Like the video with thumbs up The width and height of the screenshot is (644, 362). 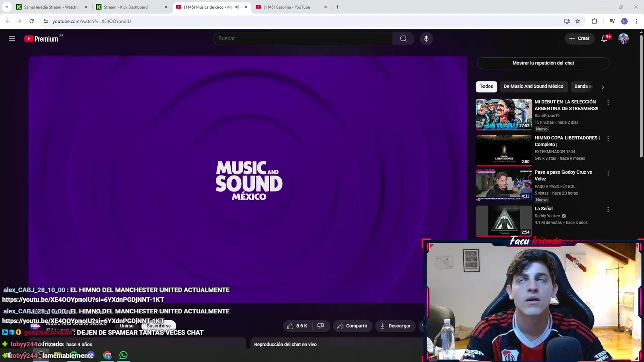(297, 326)
